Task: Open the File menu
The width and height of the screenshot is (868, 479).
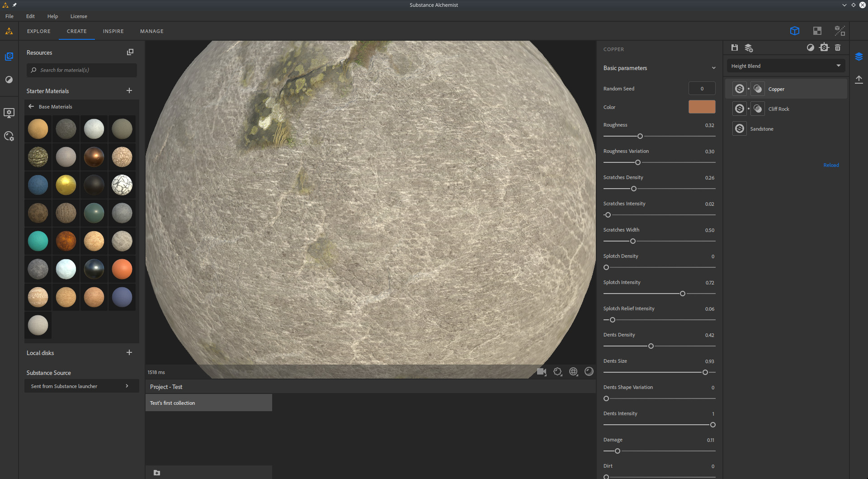Action: click(9, 16)
